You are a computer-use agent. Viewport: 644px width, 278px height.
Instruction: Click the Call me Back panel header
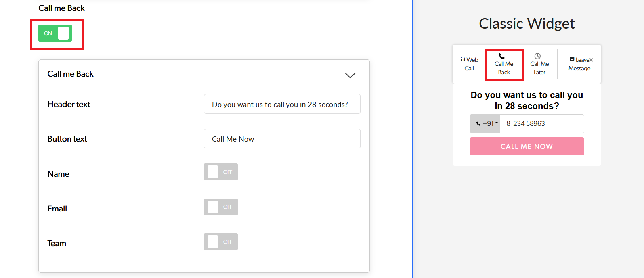coord(71,74)
